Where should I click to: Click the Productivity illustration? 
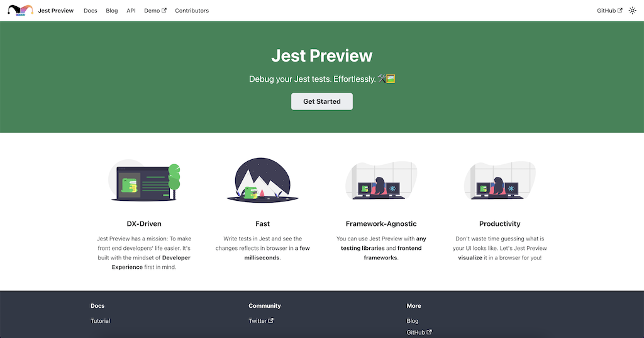click(x=500, y=180)
